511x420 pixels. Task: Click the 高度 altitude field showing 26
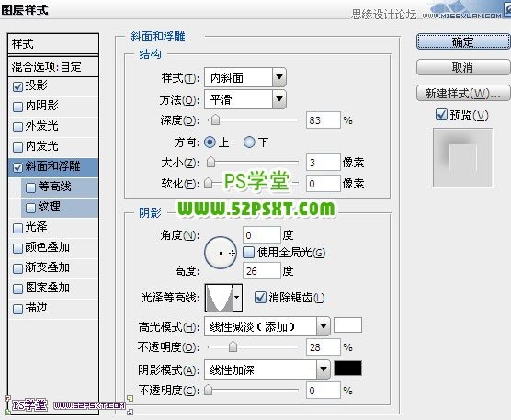(x=262, y=271)
